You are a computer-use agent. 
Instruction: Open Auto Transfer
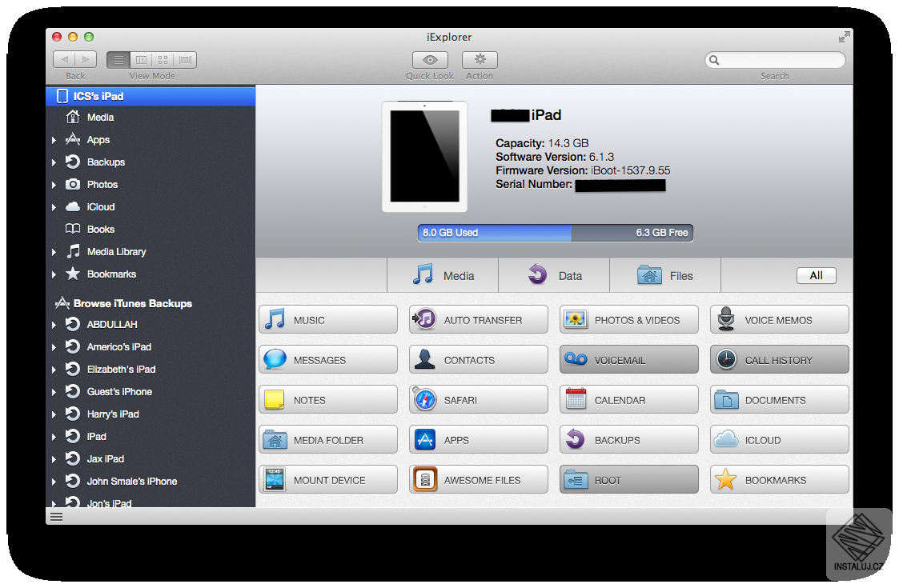478,319
